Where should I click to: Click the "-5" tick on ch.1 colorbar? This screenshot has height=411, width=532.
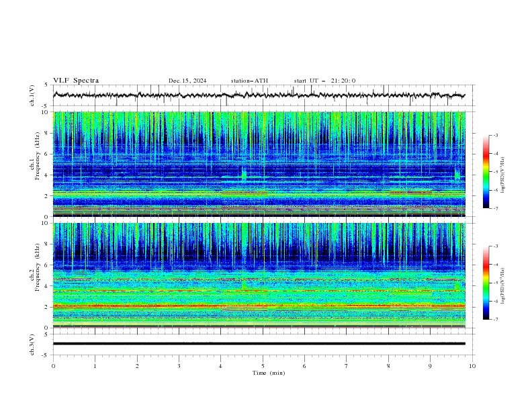click(495, 172)
